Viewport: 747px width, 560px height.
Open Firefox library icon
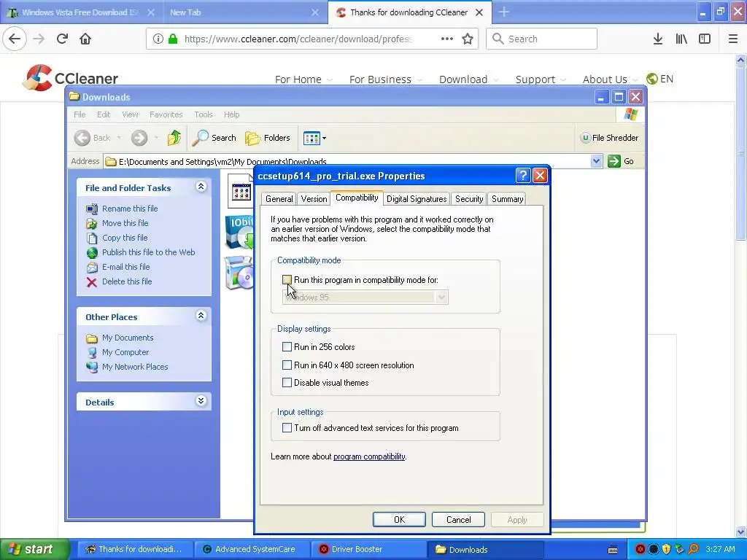coord(681,39)
